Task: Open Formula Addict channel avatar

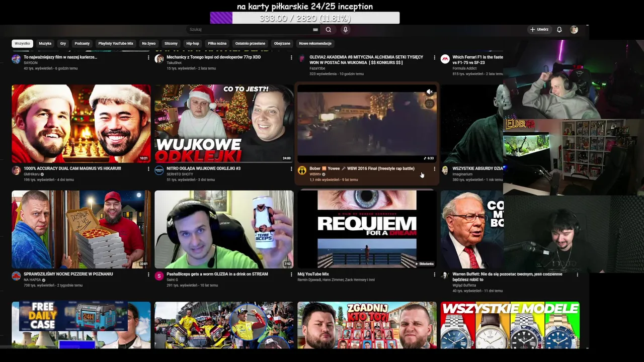Action: pyautogui.click(x=445, y=59)
